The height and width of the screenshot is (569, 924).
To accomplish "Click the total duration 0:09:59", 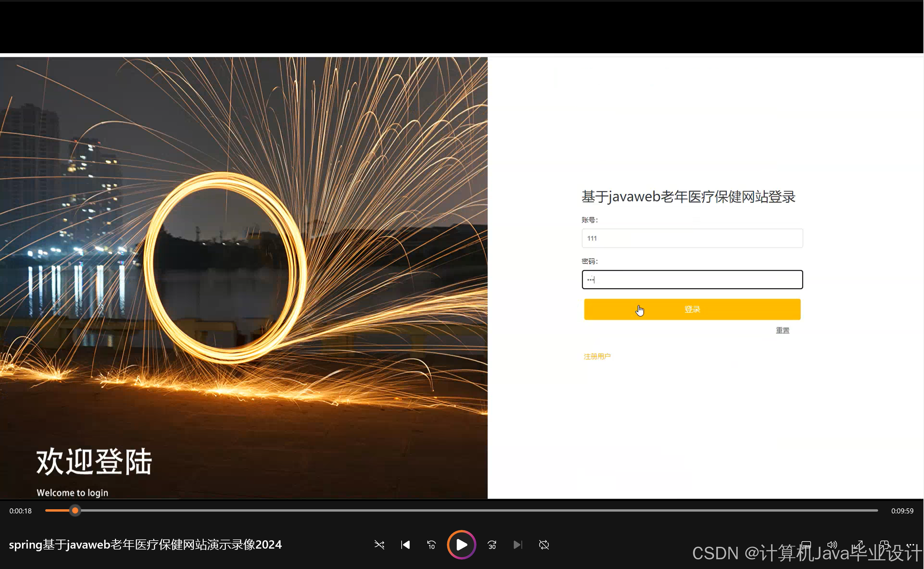I will pyautogui.click(x=902, y=511).
